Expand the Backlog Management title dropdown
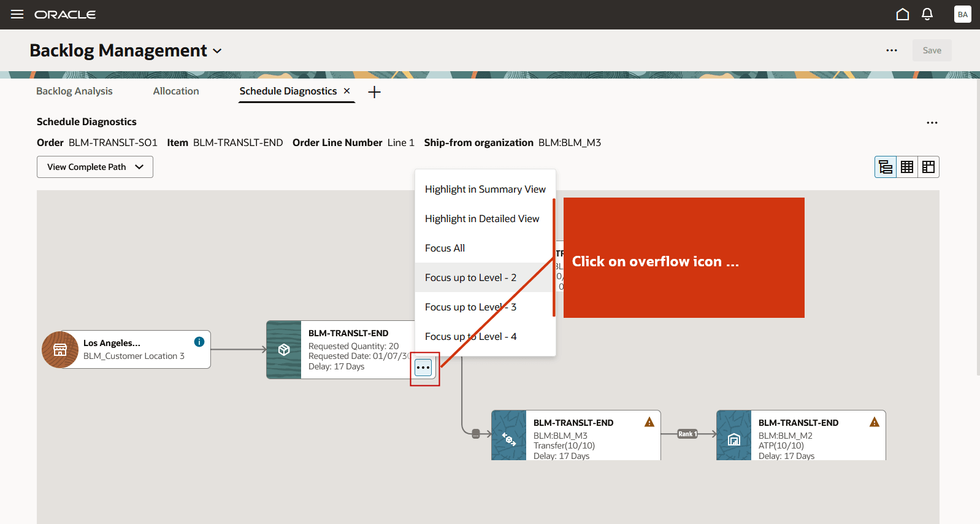 217,51
